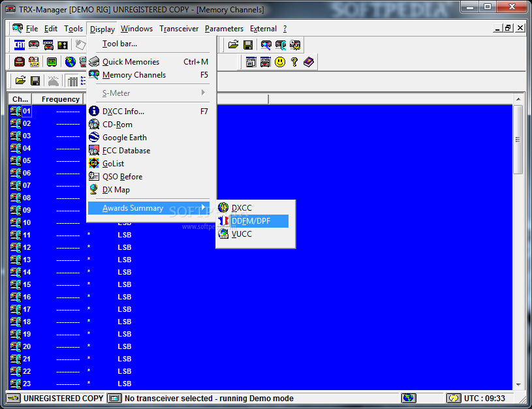Click the dual-transceiver icon in top toolbar
This screenshot has height=409, width=532.
[x=48, y=45]
